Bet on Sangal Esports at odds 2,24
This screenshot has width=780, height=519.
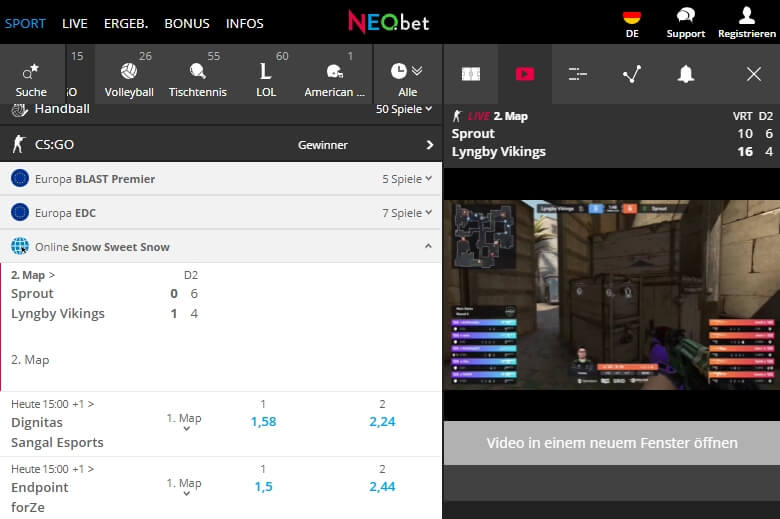tap(382, 421)
